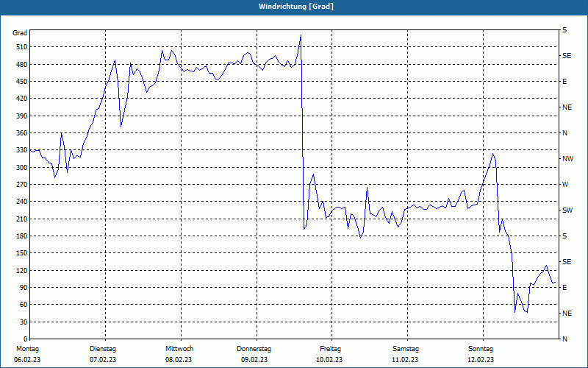Click the SW compass label on the right axis

567,210
